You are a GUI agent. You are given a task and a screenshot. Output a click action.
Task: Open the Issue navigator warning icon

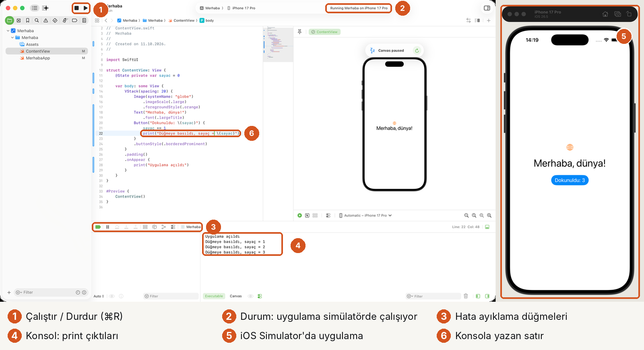[x=46, y=20]
